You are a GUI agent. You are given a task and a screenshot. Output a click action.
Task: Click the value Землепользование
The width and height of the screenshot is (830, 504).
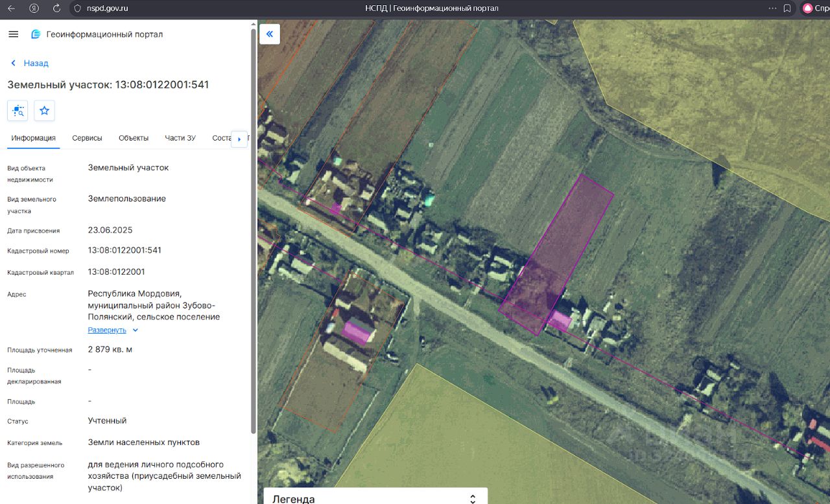(127, 199)
